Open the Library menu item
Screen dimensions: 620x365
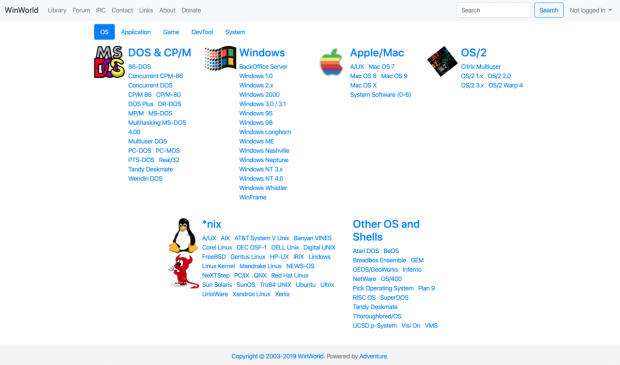pyautogui.click(x=57, y=10)
